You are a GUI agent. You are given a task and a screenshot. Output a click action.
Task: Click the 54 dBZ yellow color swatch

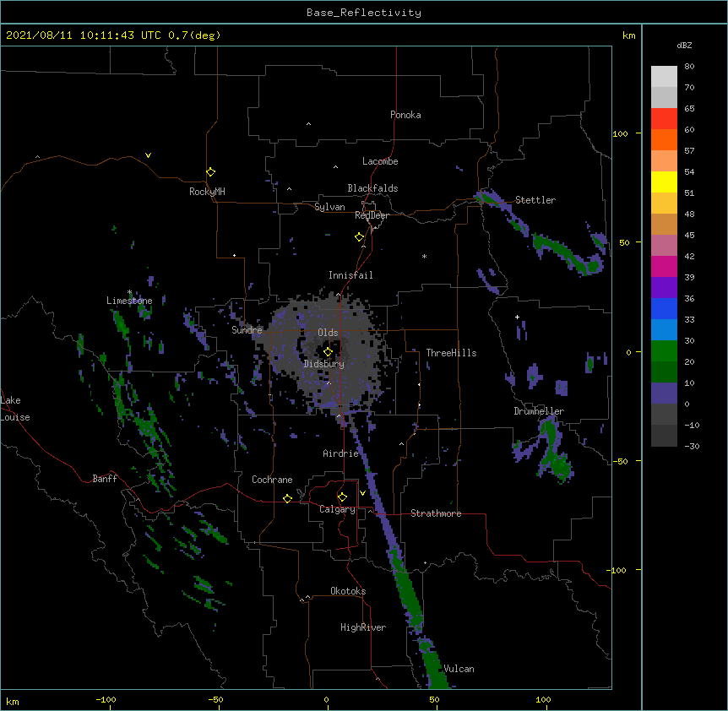pos(664,182)
